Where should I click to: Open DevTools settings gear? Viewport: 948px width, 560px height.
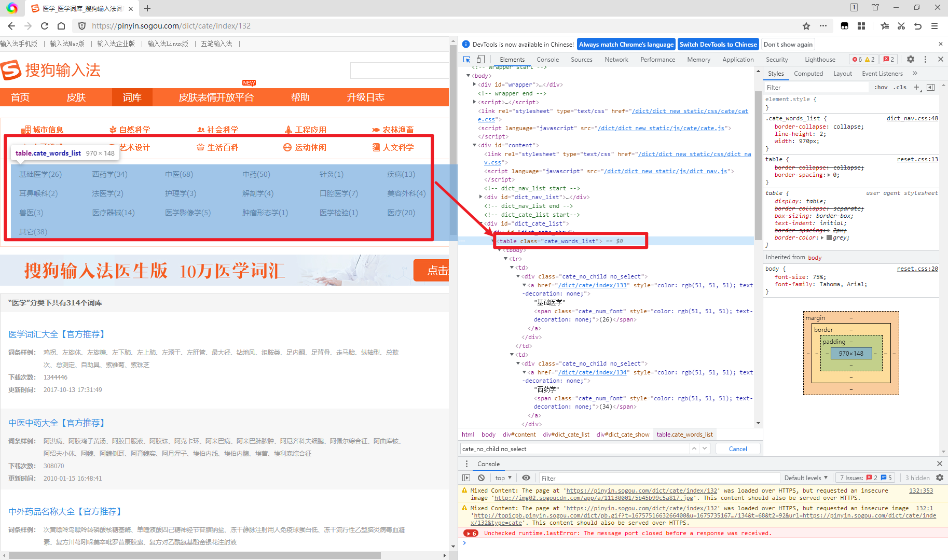click(x=911, y=59)
